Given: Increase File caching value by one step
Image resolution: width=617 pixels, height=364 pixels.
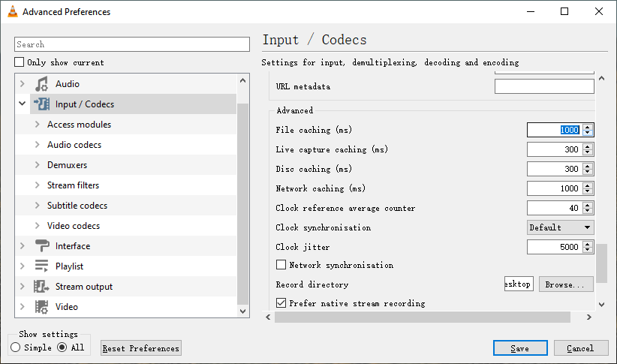Looking at the screenshot, I should [588, 127].
